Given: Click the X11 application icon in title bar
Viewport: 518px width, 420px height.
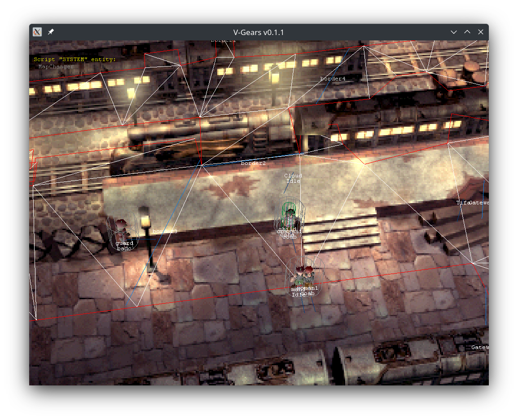Looking at the screenshot, I should click(x=37, y=32).
